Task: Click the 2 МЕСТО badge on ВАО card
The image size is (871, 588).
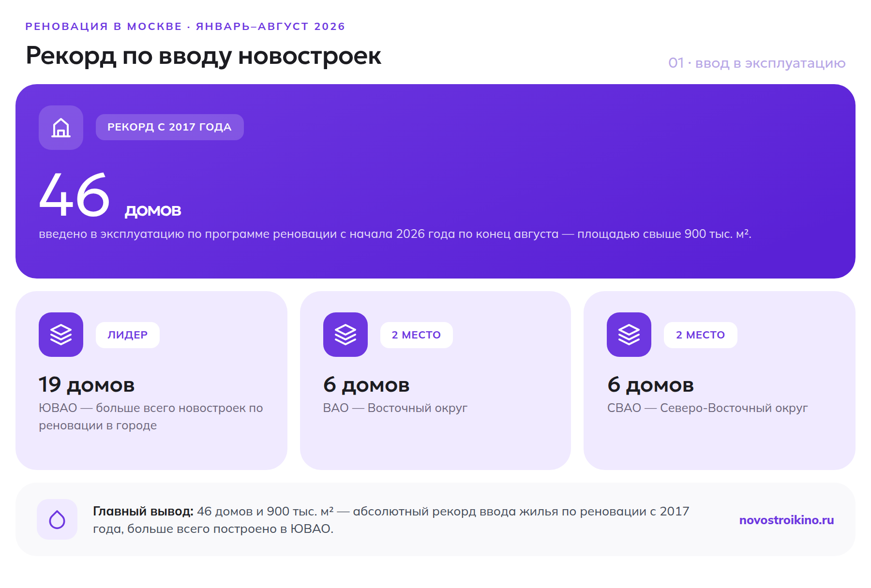Action: tap(417, 335)
